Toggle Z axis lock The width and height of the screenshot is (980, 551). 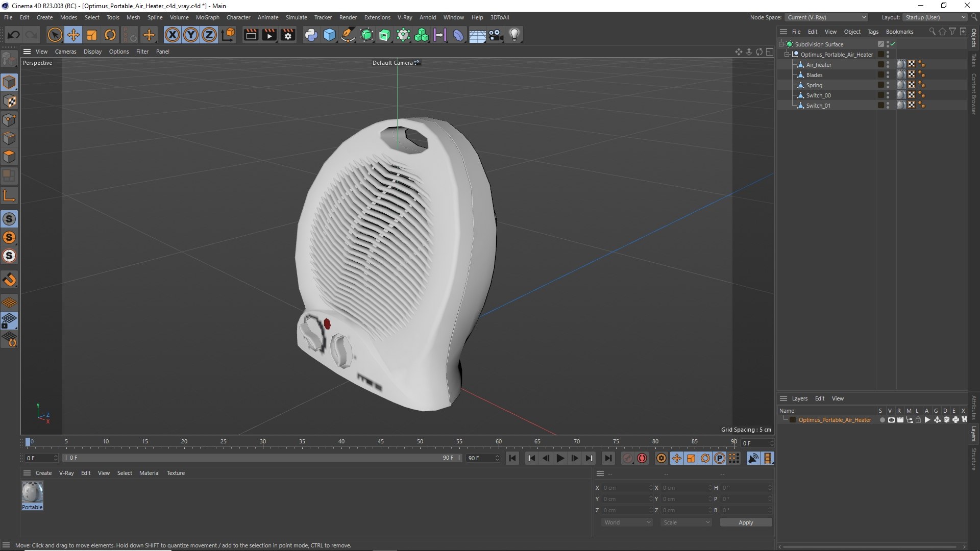209,35
